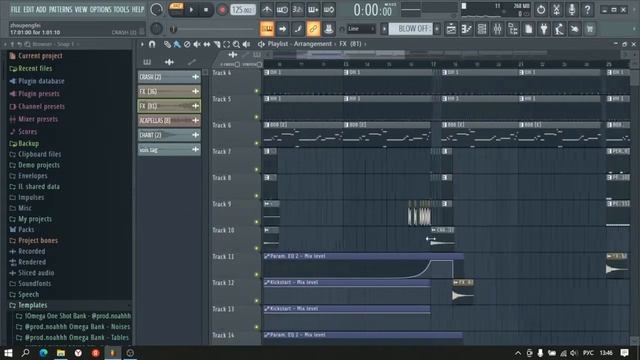This screenshot has width=640, height=360.
Task: Toggle loop recording icon
Action: tap(329, 9)
